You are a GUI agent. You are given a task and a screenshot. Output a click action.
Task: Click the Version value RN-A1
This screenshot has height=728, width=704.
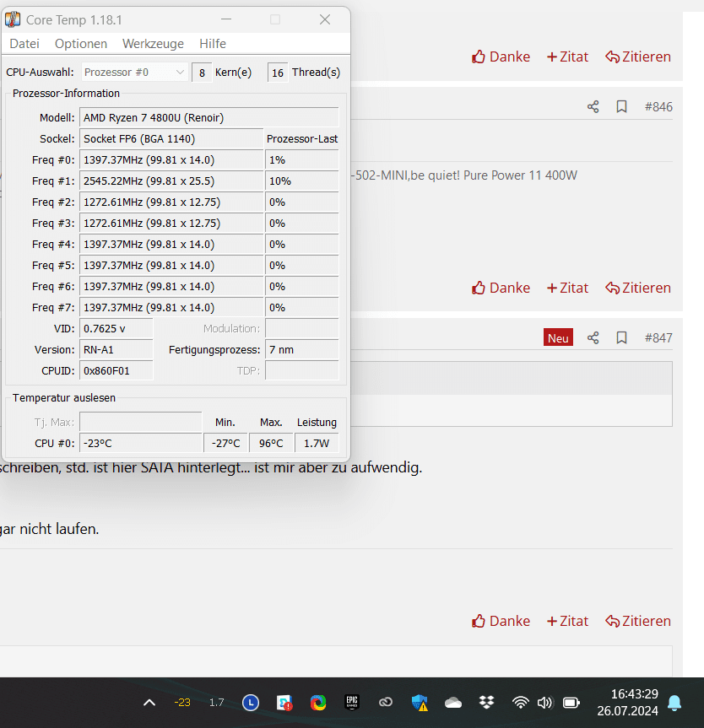pyautogui.click(x=116, y=349)
